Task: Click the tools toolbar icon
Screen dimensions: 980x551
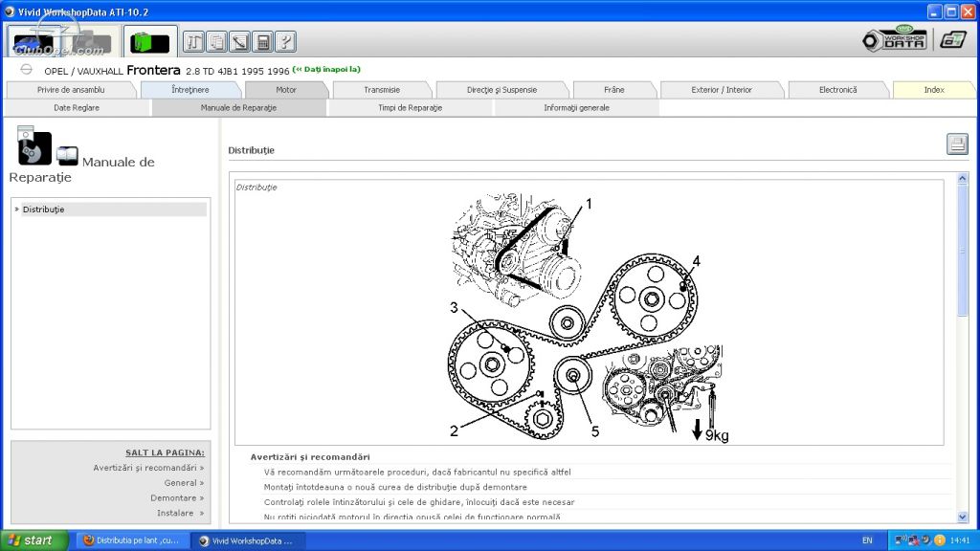Action: tap(193, 42)
